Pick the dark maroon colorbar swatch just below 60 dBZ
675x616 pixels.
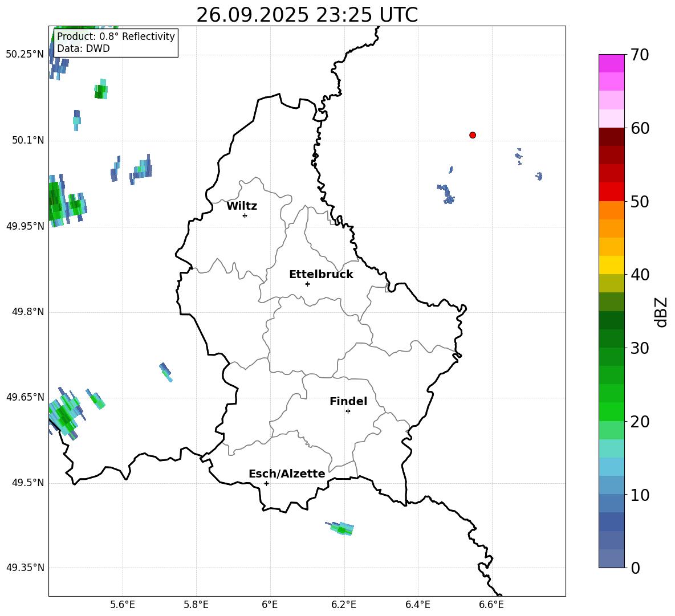pyautogui.click(x=611, y=137)
